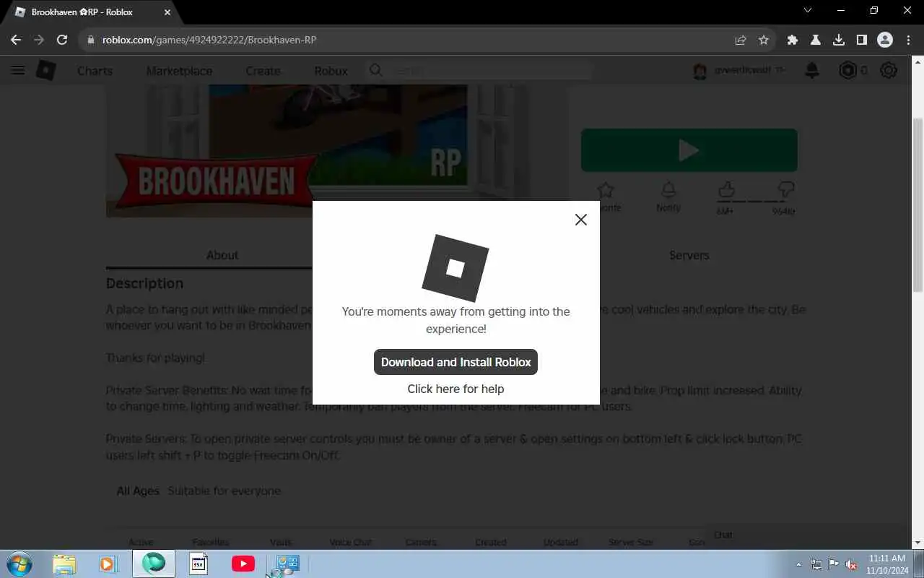Open Roblox settings gear

point(889,70)
